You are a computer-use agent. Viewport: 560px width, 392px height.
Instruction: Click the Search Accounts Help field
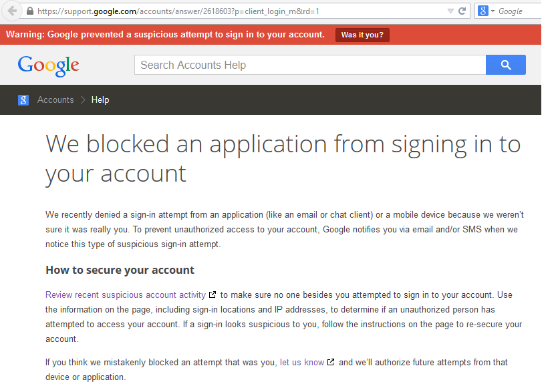click(309, 65)
